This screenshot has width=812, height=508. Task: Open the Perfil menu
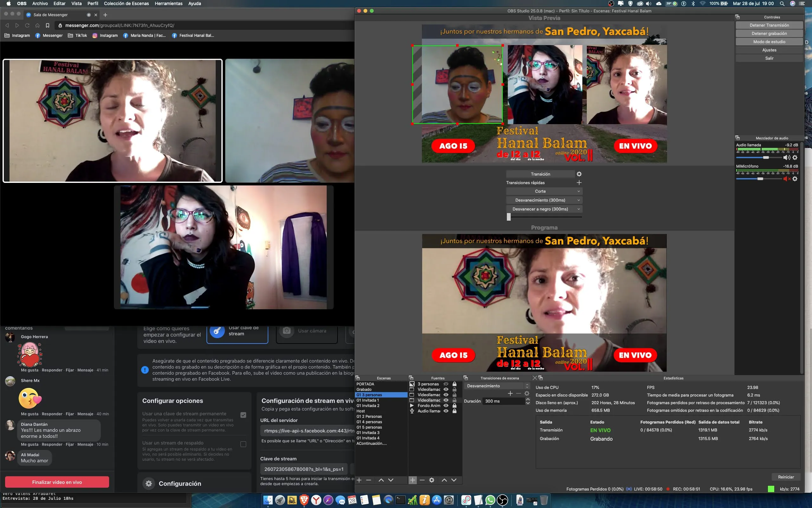[x=93, y=3]
